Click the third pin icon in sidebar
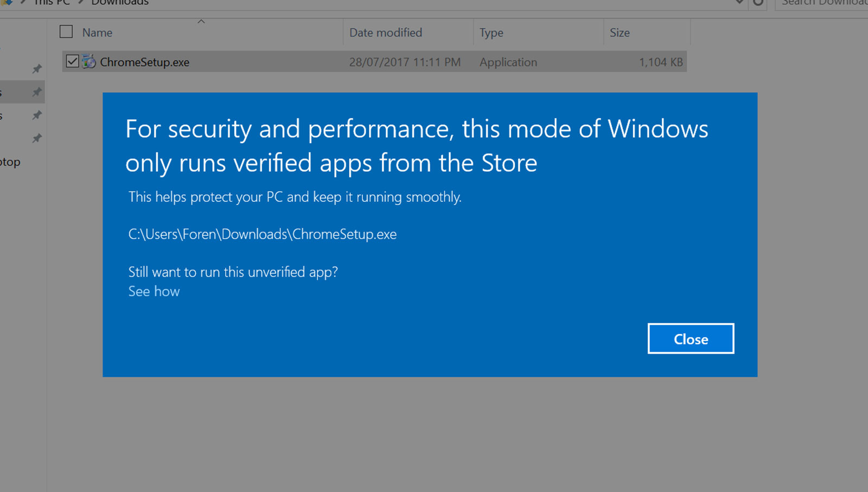Screen dimensions: 868x492 click(x=37, y=115)
